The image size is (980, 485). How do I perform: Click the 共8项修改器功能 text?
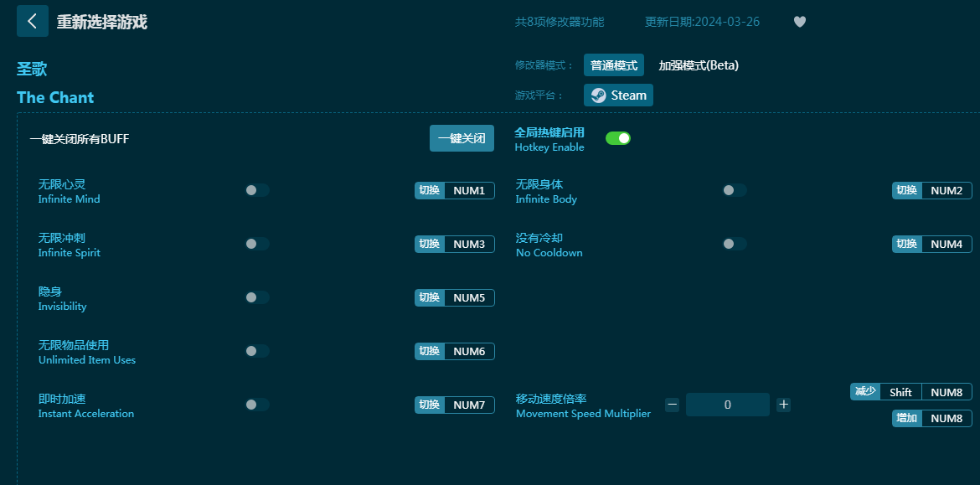[x=560, y=22]
